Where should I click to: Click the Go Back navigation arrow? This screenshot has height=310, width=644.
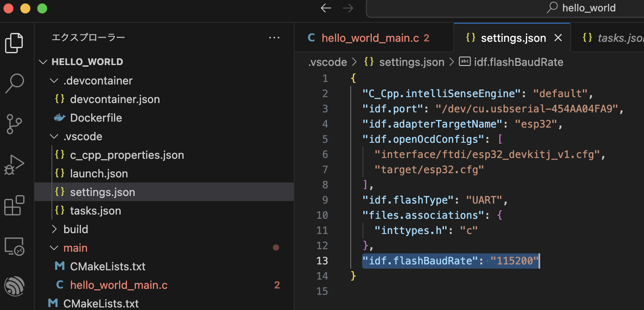325,8
